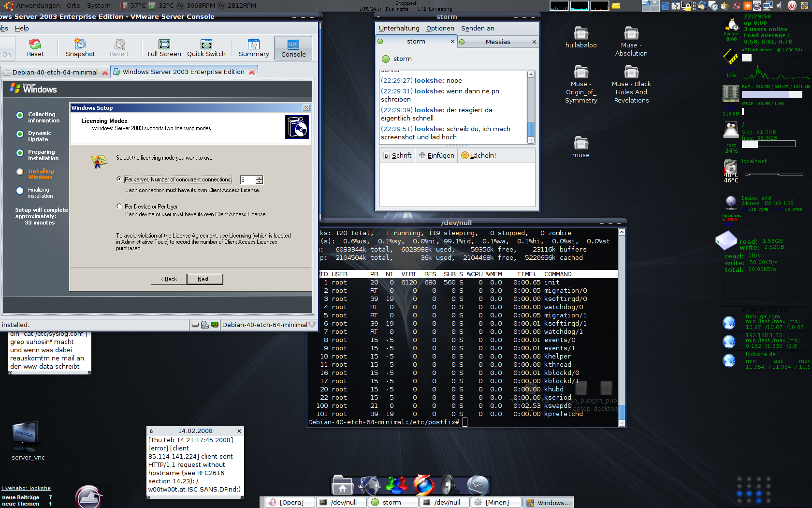Close the Messias chat tab
Viewport: 812px width, 508px height.
[534, 42]
